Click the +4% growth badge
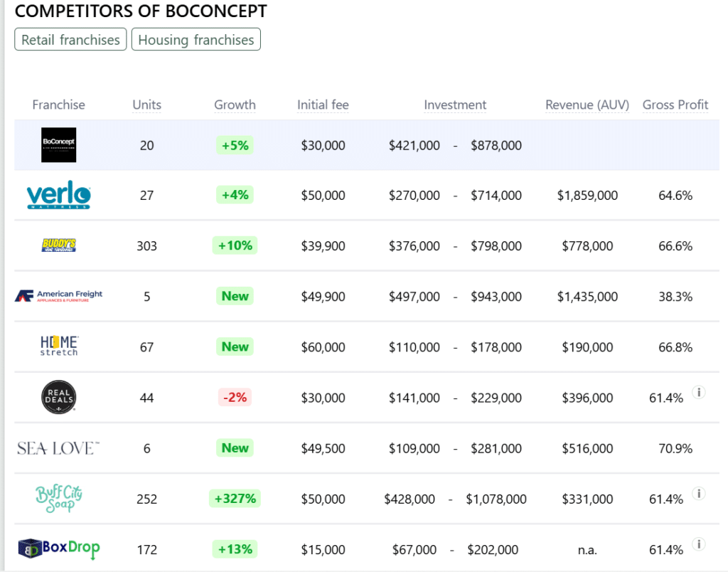The width and height of the screenshot is (728, 572). [x=235, y=195]
